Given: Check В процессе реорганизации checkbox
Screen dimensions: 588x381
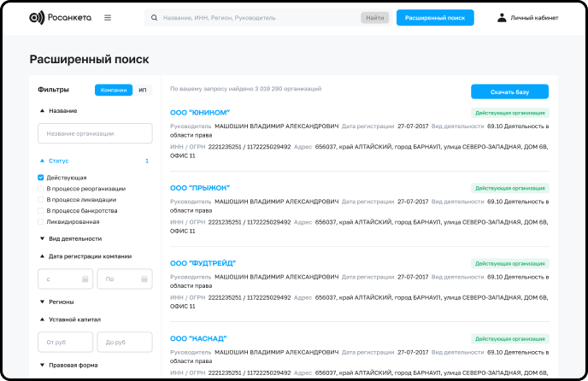Looking at the screenshot, I should tap(41, 189).
